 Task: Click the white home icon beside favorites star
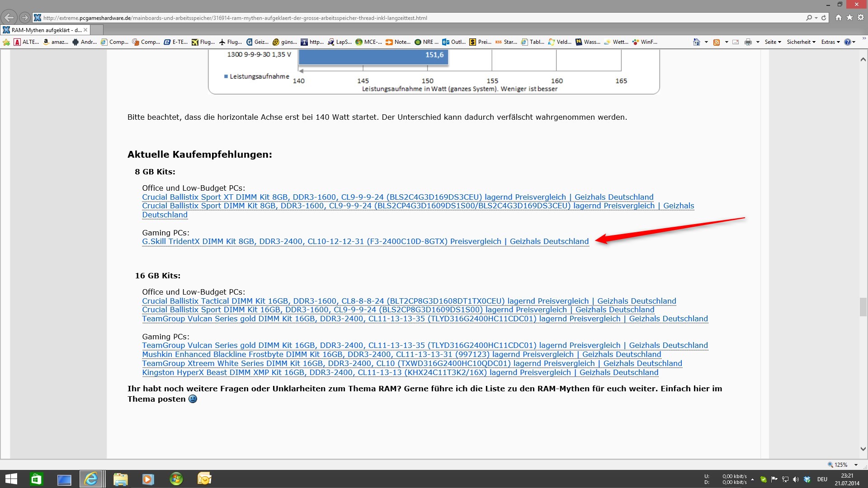[839, 18]
